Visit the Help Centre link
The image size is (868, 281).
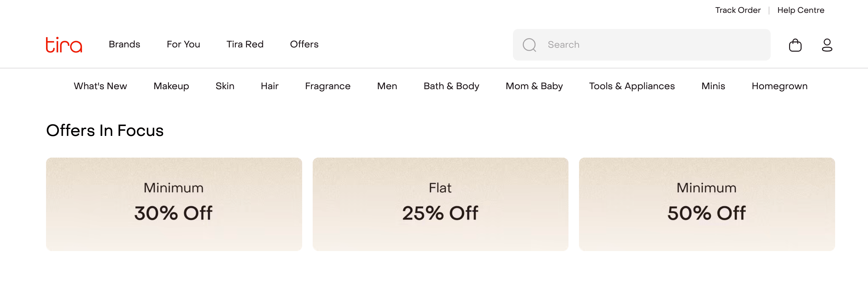[x=801, y=10]
